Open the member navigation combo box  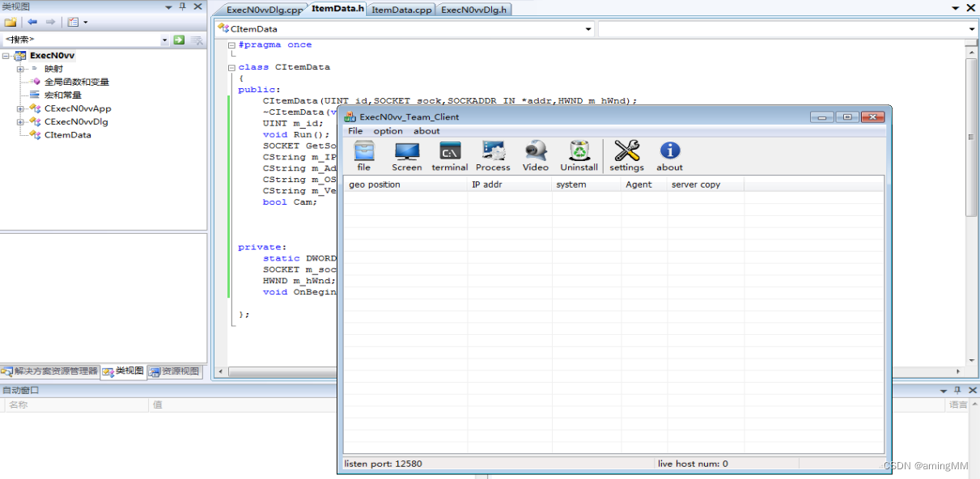pyautogui.click(x=788, y=29)
